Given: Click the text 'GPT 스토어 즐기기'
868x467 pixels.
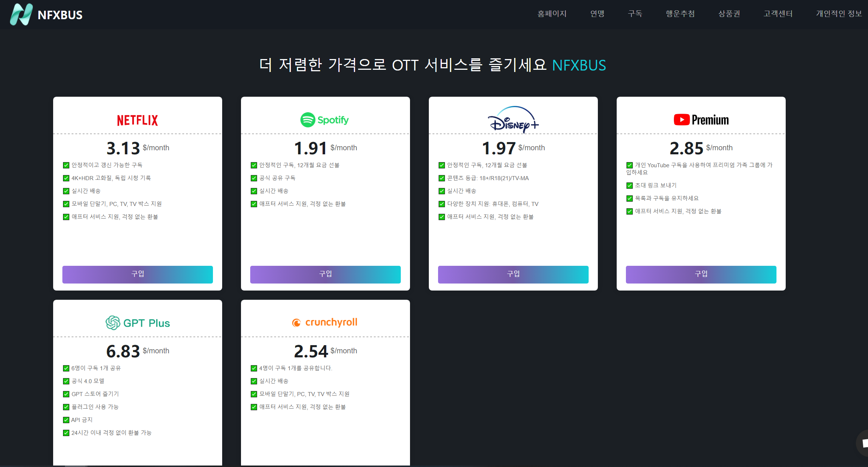Looking at the screenshot, I should (95, 394).
